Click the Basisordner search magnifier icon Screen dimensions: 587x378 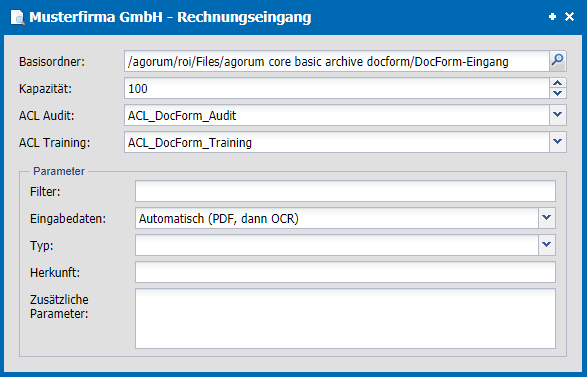click(x=558, y=61)
